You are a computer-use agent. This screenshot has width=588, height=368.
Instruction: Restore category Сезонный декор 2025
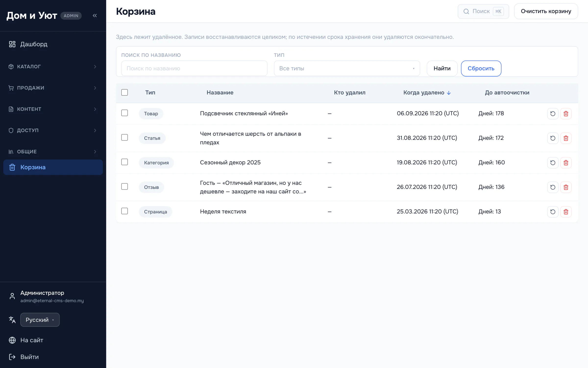coord(553,163)
